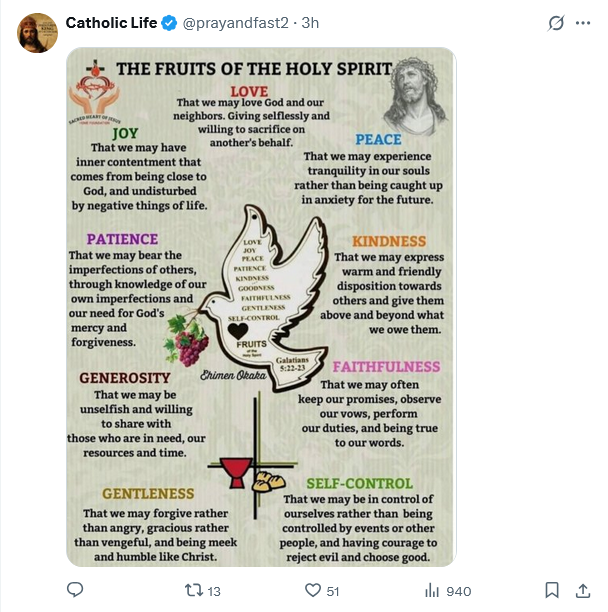Click the views bar chart icon
Viewport: 608px width, 612px height.
point(432,590)
